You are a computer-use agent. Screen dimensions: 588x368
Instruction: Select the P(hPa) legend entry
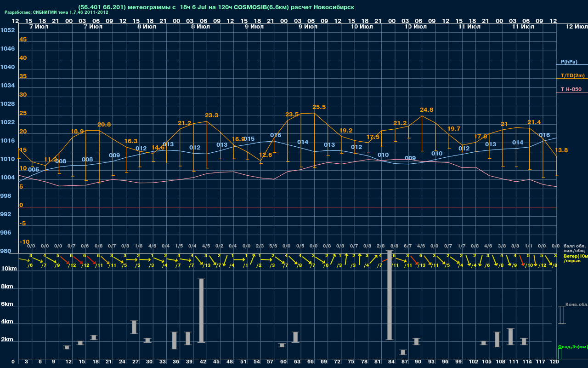point(569,62)
